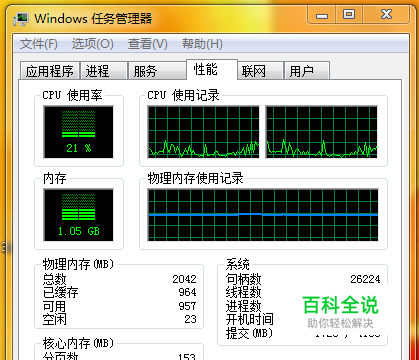Click the 线程数 label
The height and width of the screenshot is (360, 419).
click(244, 292)
